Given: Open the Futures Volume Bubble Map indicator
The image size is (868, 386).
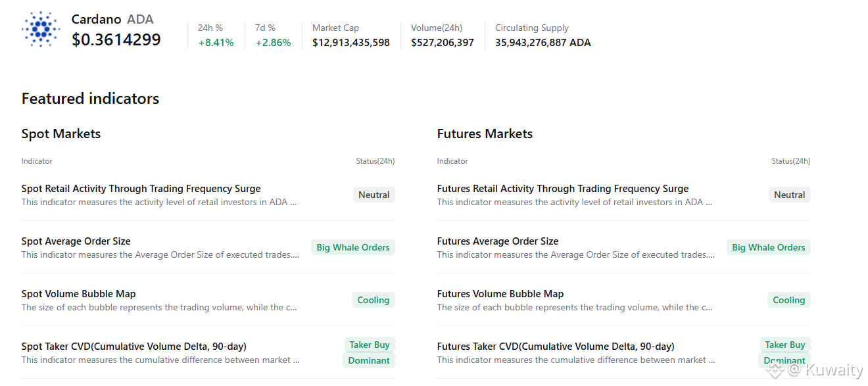Looking at the screenshot, I should pyautogui.click(x=500, y=294).
